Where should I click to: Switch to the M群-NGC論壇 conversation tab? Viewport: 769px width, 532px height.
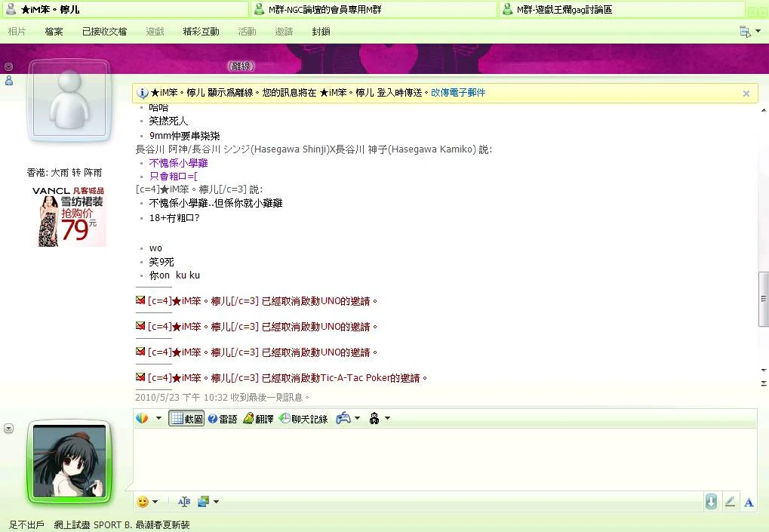374,10
